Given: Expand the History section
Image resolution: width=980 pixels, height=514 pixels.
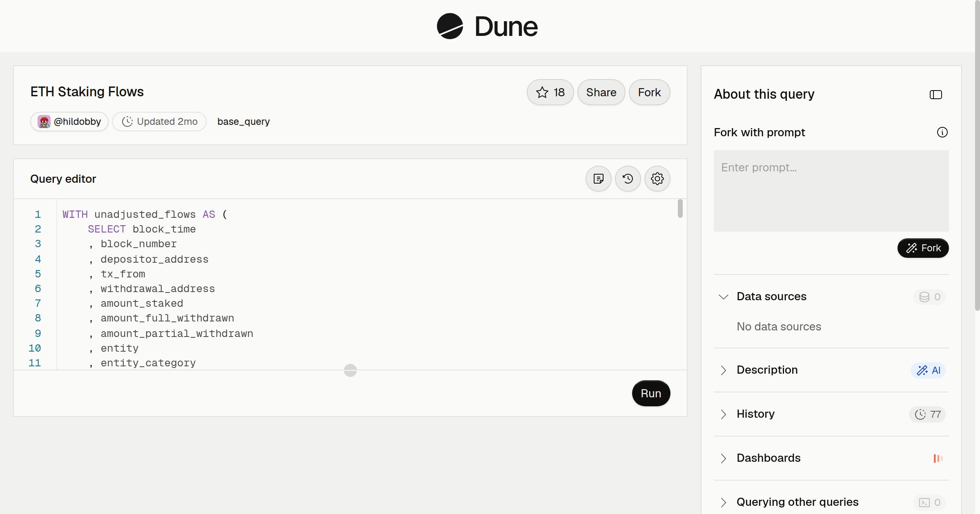Looking at the screenshot, I should [x=723, y=414].
